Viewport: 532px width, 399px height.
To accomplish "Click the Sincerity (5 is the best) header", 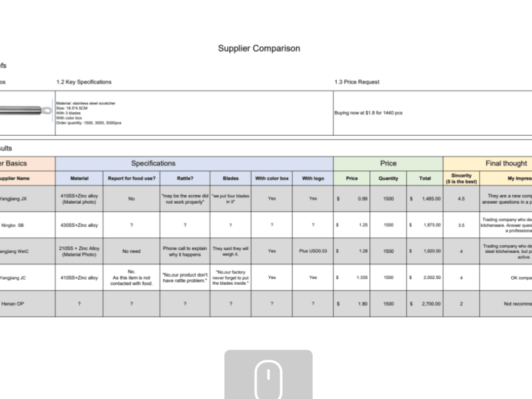I will (x=461, y=178).
